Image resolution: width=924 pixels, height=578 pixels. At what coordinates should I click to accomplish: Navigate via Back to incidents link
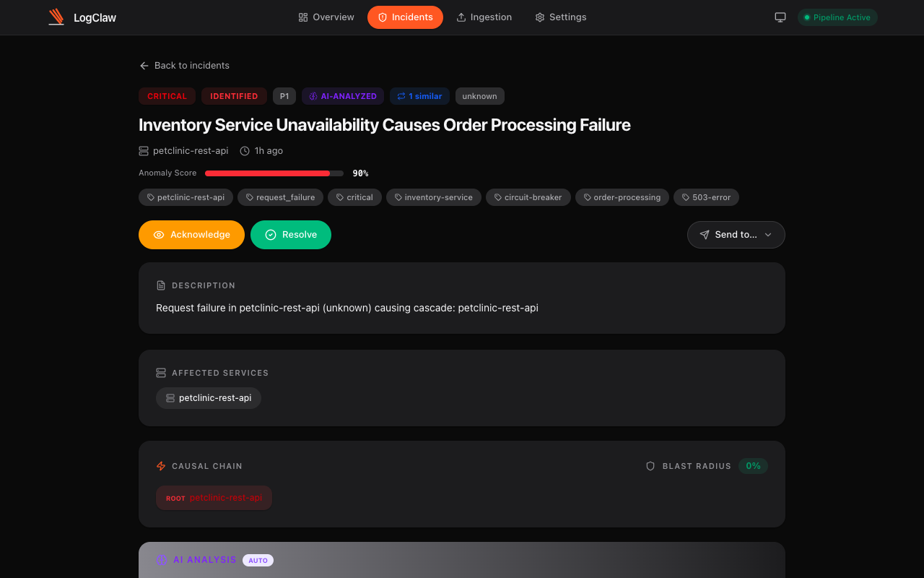(183, 65)
